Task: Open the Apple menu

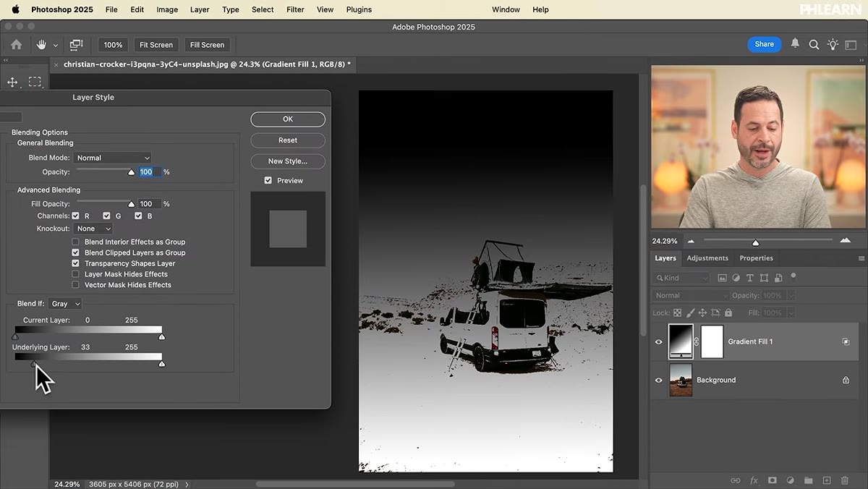Action: coord(15,9)
